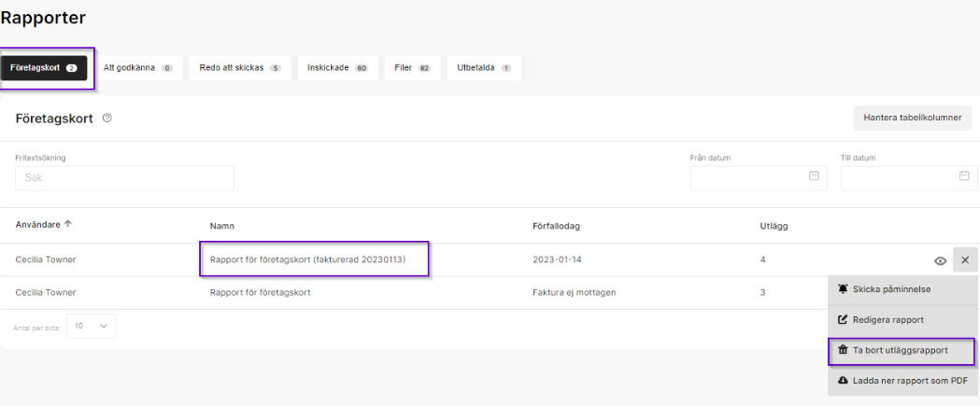
Task: Expand the Antal per sida dropdown
Action: [x=91, y=326]
